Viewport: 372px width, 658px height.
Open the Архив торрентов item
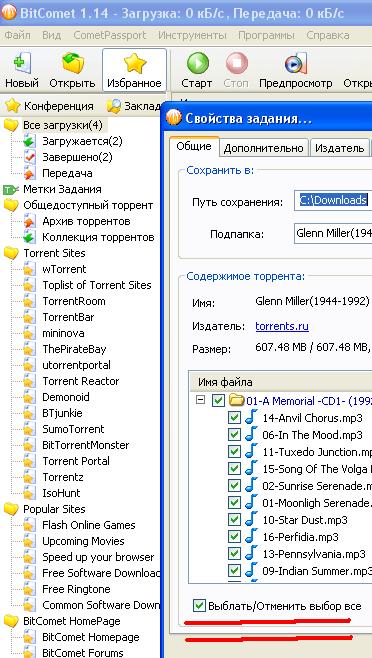pyautogui.click(x=86, y=221)
